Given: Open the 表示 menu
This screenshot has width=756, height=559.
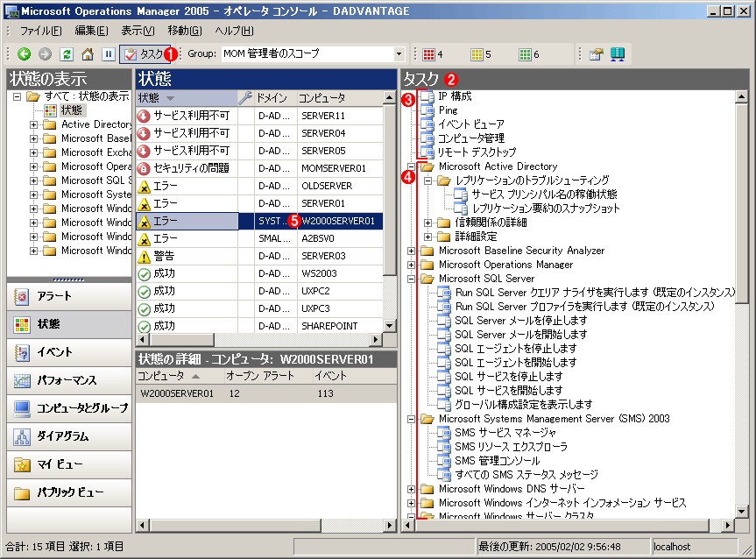Looking at the screenshot, I should click(138, 31).
